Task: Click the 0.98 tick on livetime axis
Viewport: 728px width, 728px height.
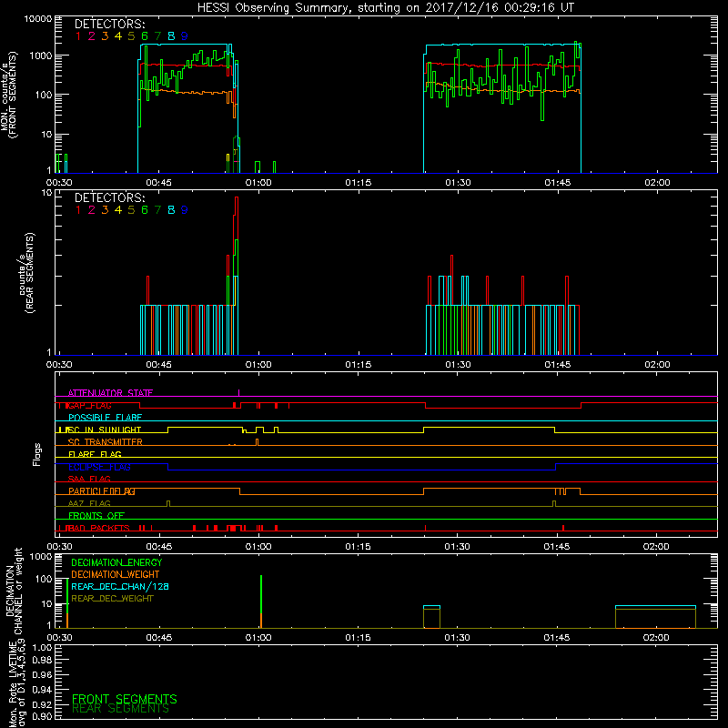Action: [43, 661]
